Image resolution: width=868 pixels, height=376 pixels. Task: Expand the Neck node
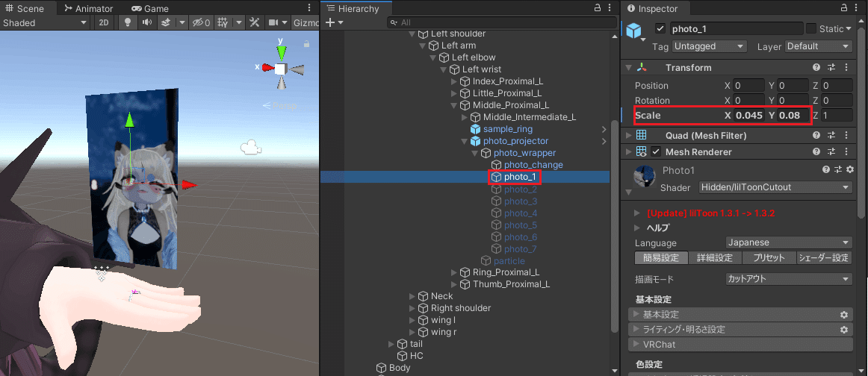(x=412, y=296)
